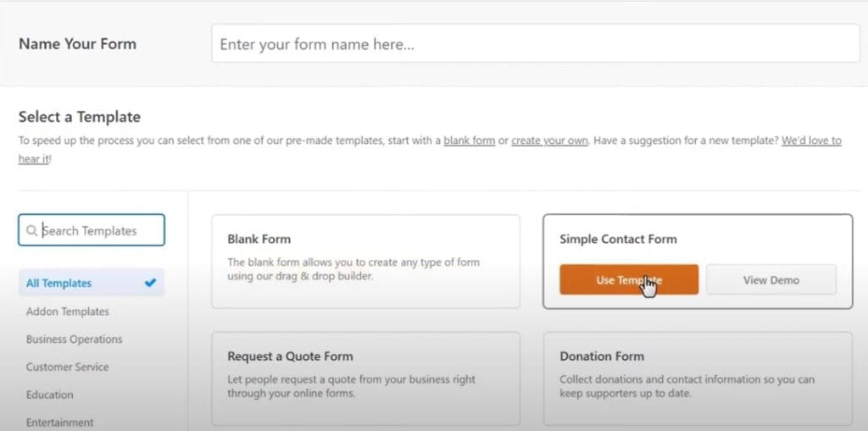Click into Search Templates box

click(92, 230)
